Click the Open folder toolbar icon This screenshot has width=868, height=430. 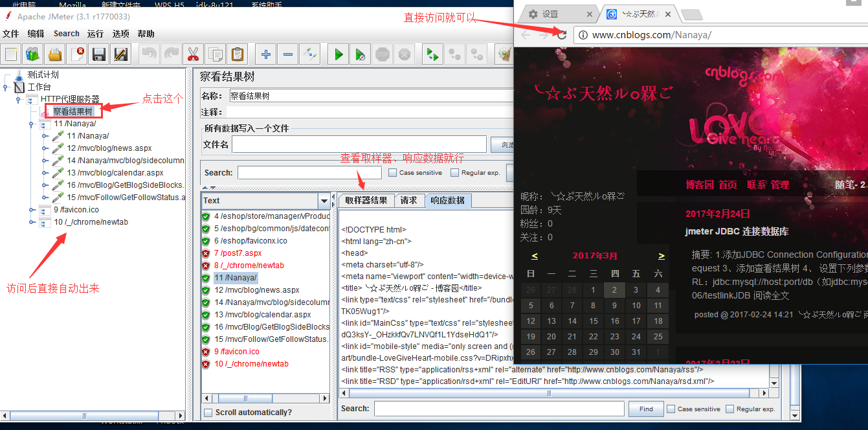tap(55, 54)
